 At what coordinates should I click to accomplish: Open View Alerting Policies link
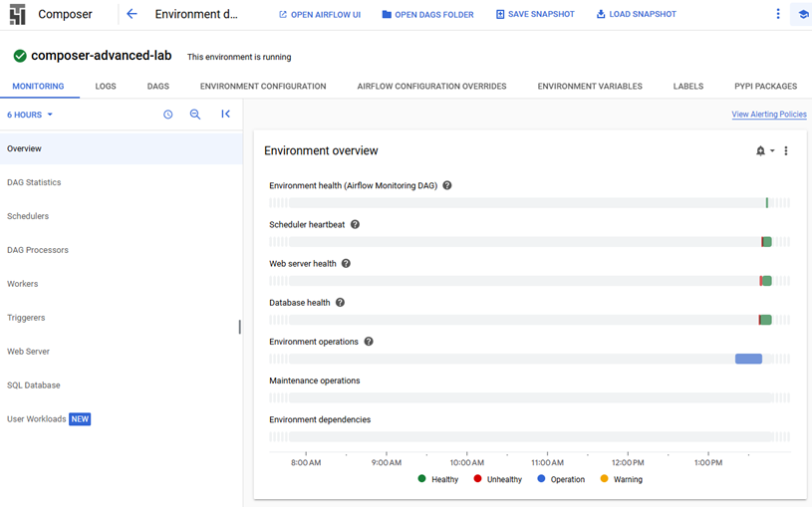(x=769, y=114)
